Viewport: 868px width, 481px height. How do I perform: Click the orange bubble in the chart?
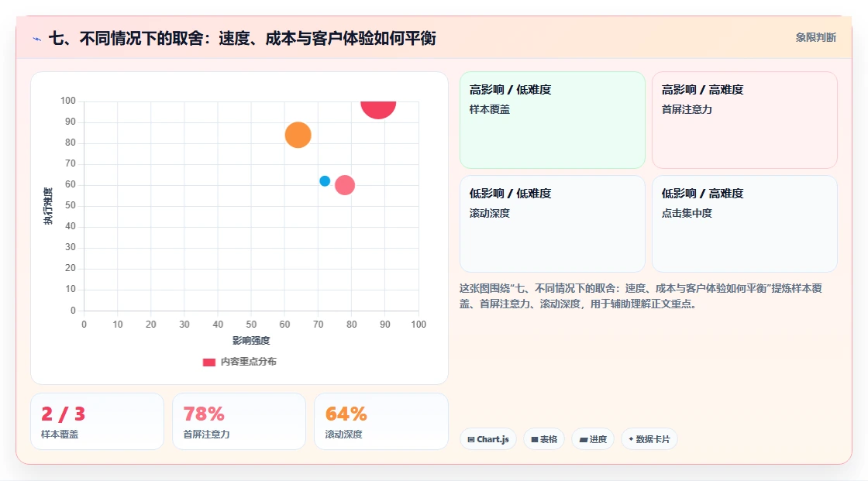pos(298,135)
